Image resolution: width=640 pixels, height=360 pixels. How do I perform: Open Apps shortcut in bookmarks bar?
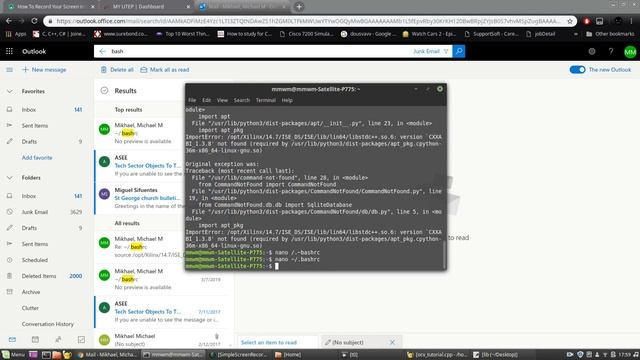(x=16, y=34)
